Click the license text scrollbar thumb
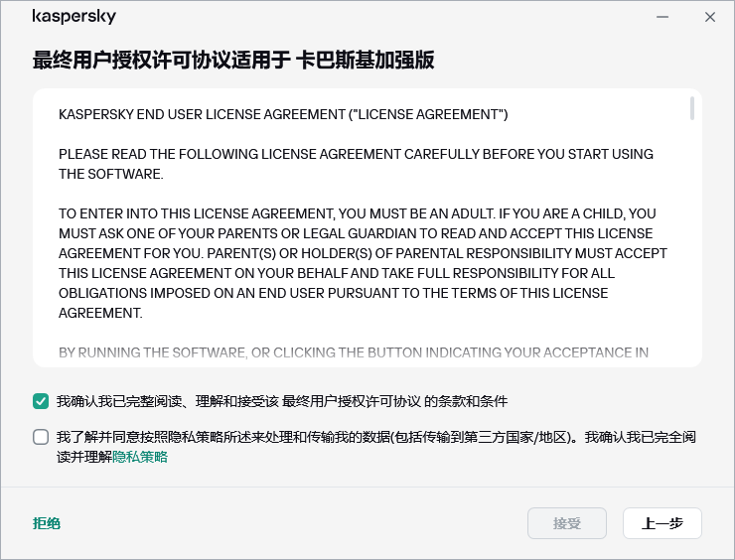 click(x=691, y=109)
